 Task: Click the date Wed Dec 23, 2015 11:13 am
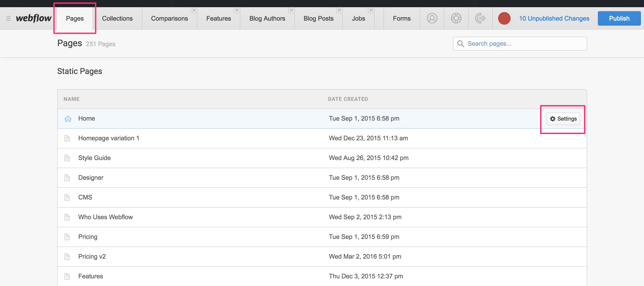click(x=368, y=138)
